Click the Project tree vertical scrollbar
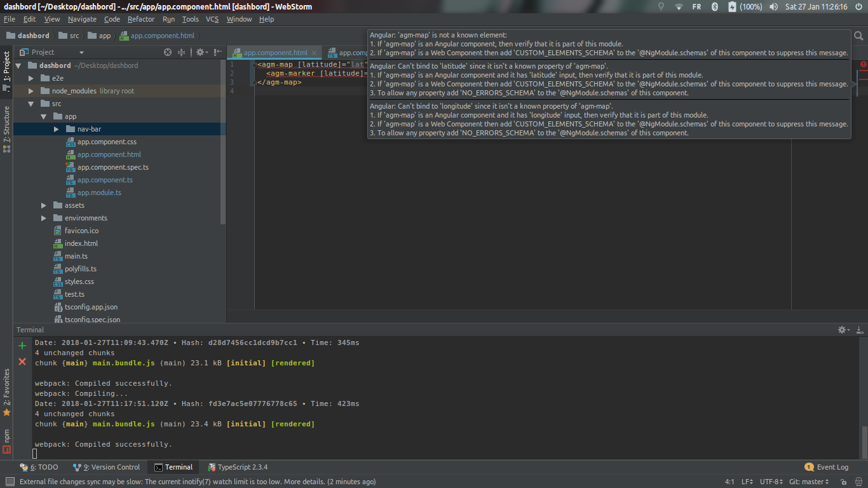The image size is (868, 488). (223, 143)
